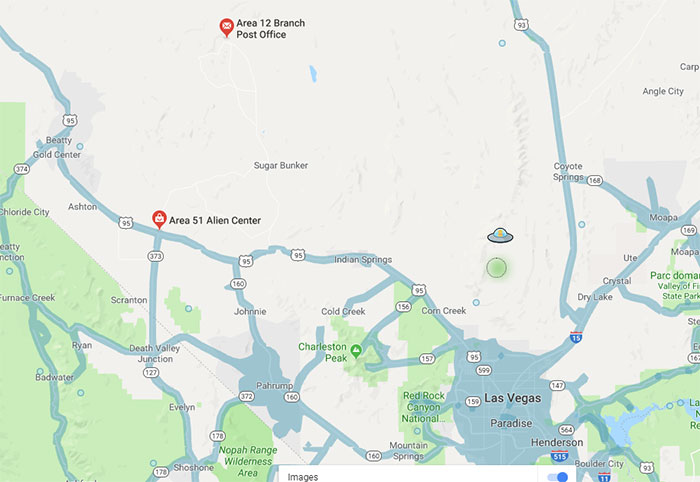The width and height of the screenshot is (700, 482).
Task: Click the Interstate 515 shield near Henderson
Action: click(559, 456)
